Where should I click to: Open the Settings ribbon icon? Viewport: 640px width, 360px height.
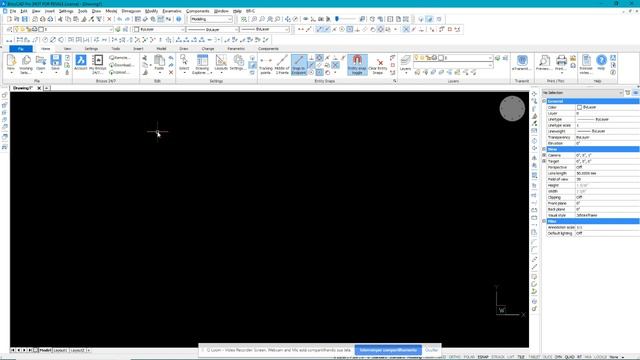pos(238,63)
